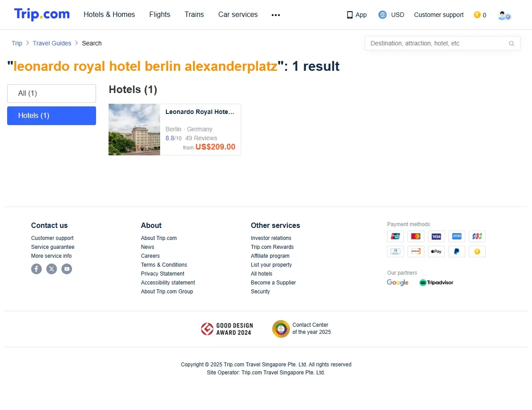Open Investor relations link
Image resolution: width=532 pixels, height=410 pixels.
[271, 238]
